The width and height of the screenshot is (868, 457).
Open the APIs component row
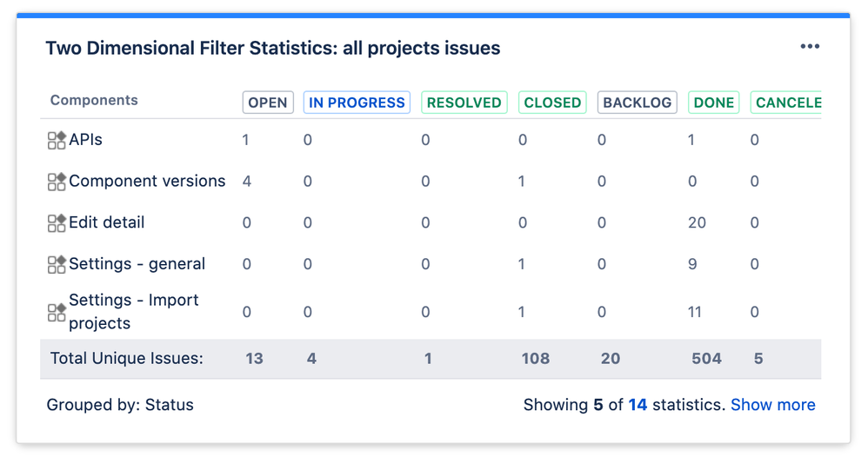pyautogui.click(x=86, y=139)
